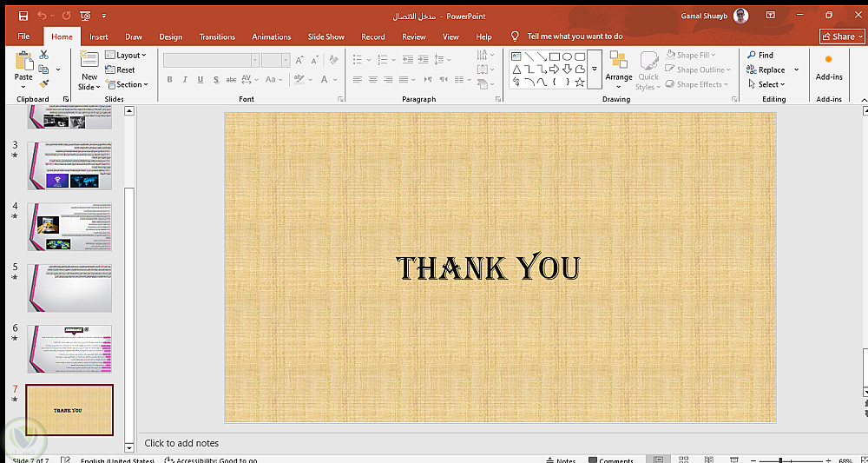Toggle Text Shadow effect
868x463 pixels.
pyautogui.click(x=216, y=80)
